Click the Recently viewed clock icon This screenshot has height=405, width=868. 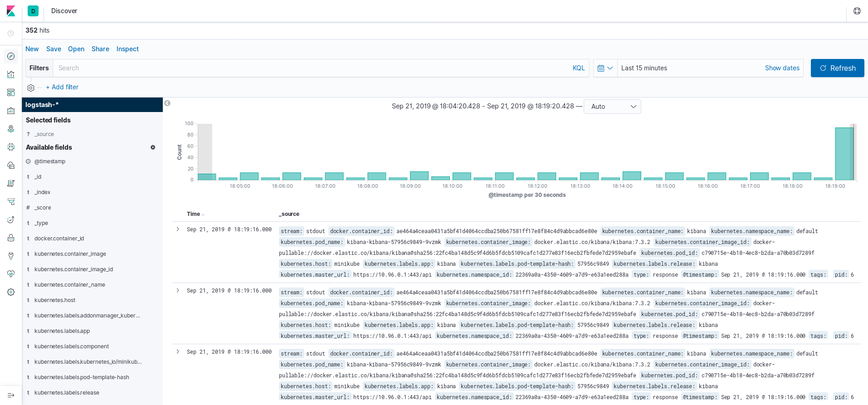11,34
